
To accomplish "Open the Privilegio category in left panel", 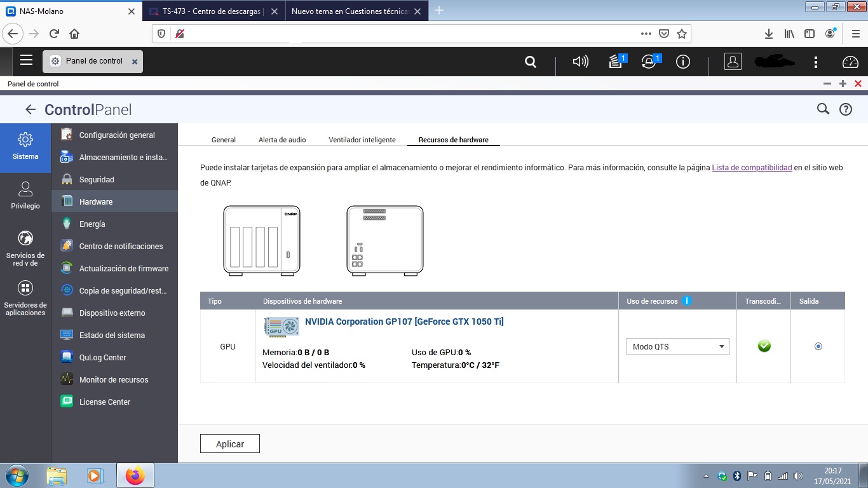I will point(25,195).
